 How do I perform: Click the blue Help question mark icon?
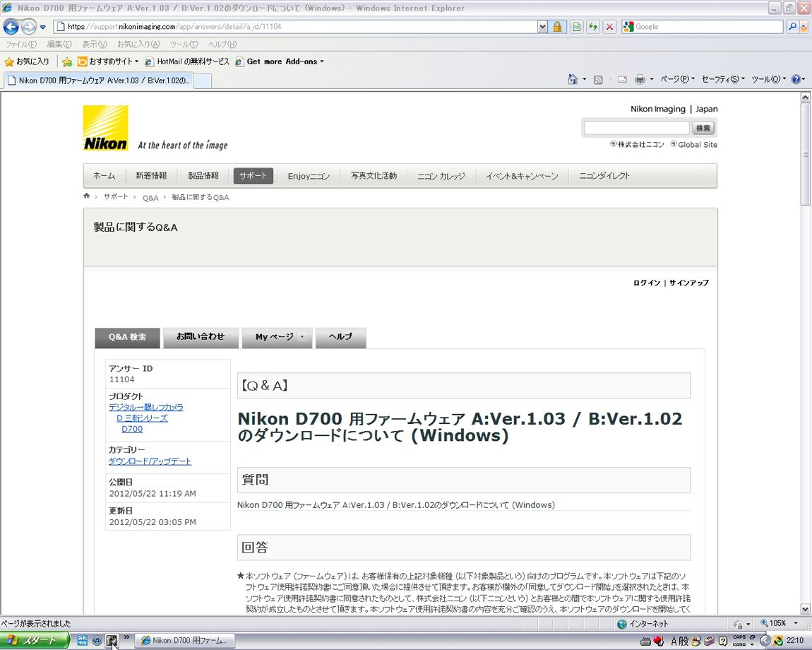tap(796, 79)
